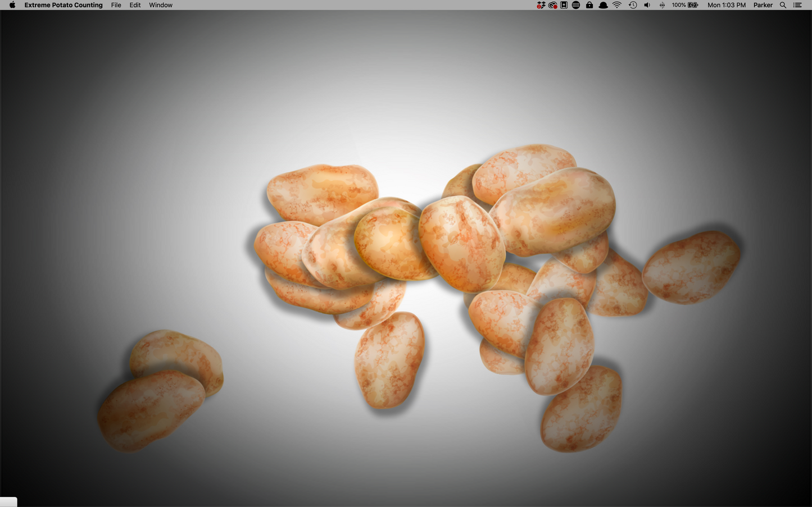Viewport: 812px width, 507px height.
Task: Open the Window menu
Action: (x=160, y=5)
